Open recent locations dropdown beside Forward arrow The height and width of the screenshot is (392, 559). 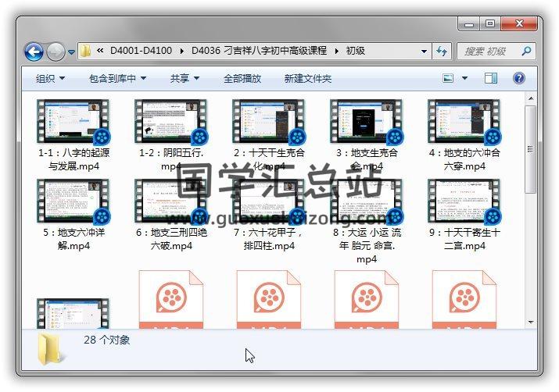(x=71, y=52)
